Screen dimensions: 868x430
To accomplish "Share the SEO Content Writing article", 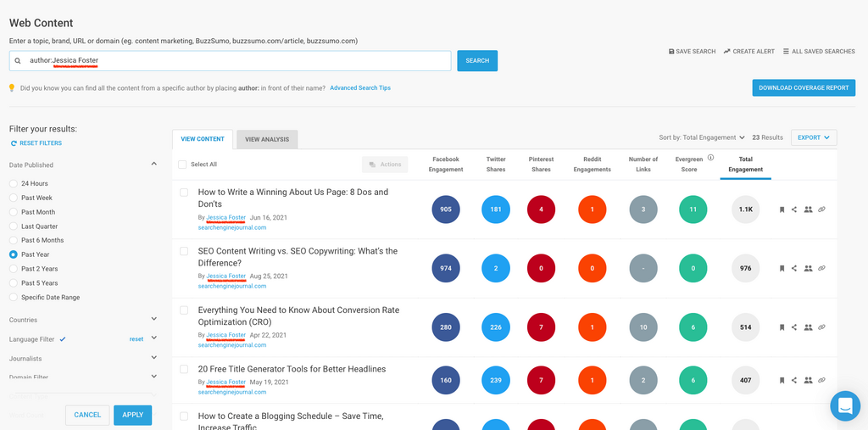I will [x=794, y=268].
